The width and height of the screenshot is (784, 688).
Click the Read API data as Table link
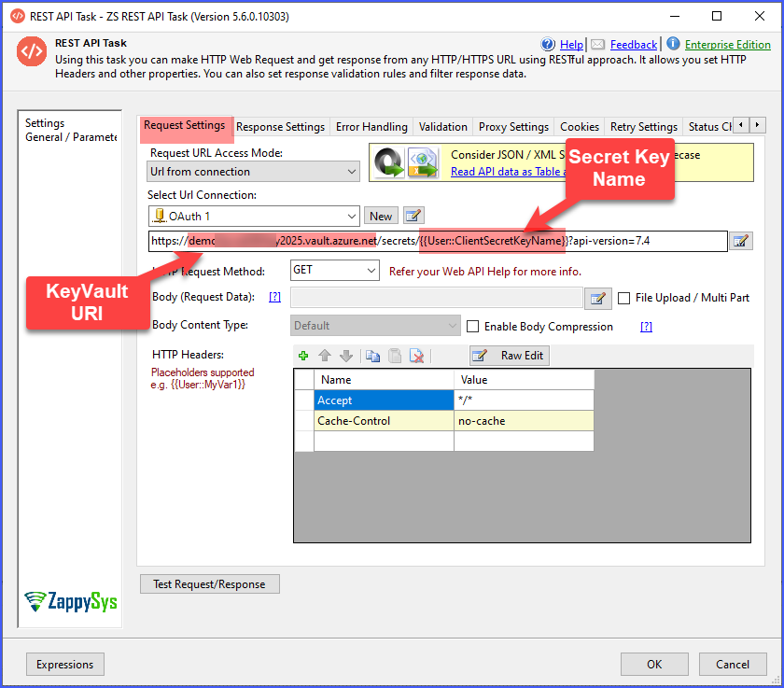(508, 172)
